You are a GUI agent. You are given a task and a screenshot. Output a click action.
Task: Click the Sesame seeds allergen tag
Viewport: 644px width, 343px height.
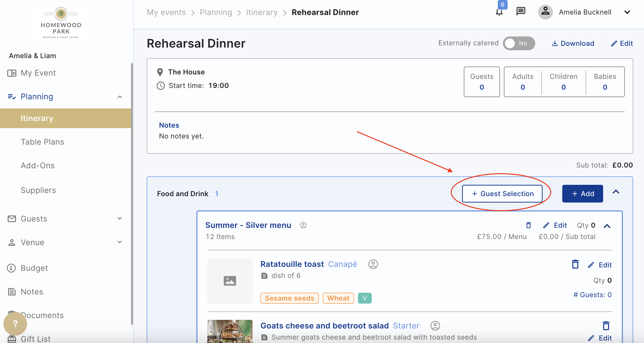click(290, 298)
